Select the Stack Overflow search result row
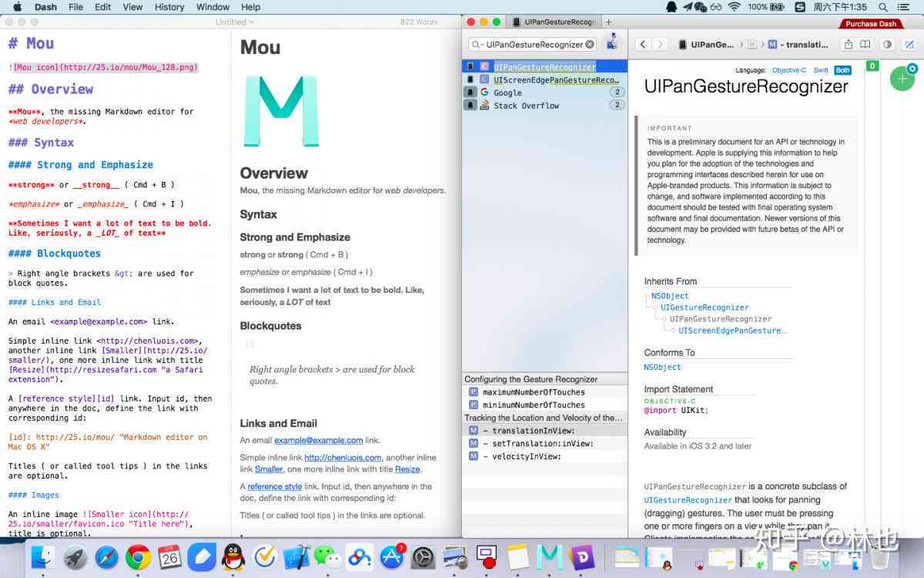Image resolution: width=924 pixels, height=578 pixels. point(545,106)
